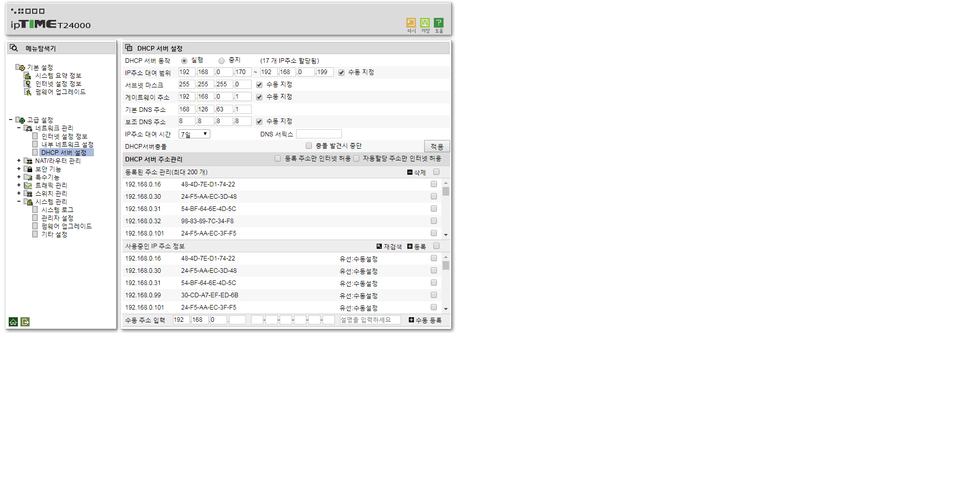Screen dimensions: 980x495
Task: Toggle 수동 지정 for 보조 DNS 주소
Action: coord(259,122)
